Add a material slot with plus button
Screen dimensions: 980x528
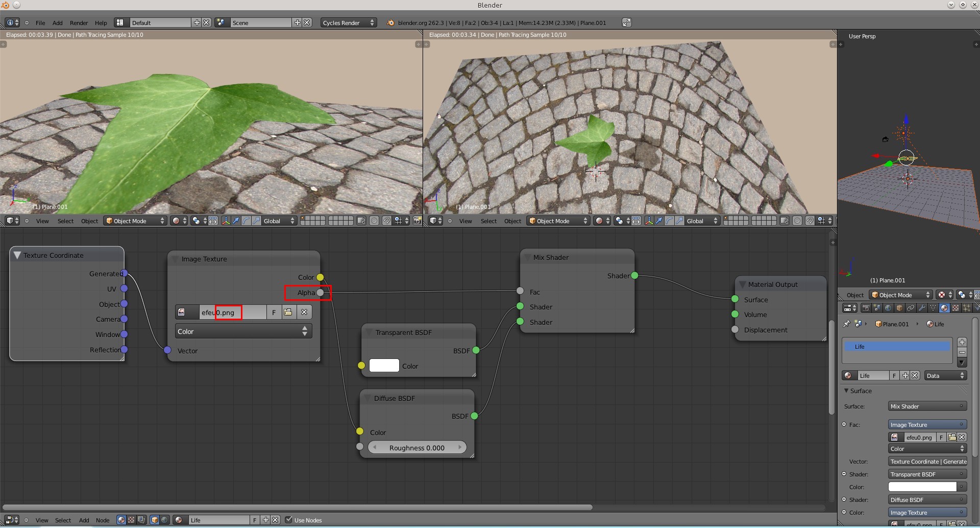[962, 342]
